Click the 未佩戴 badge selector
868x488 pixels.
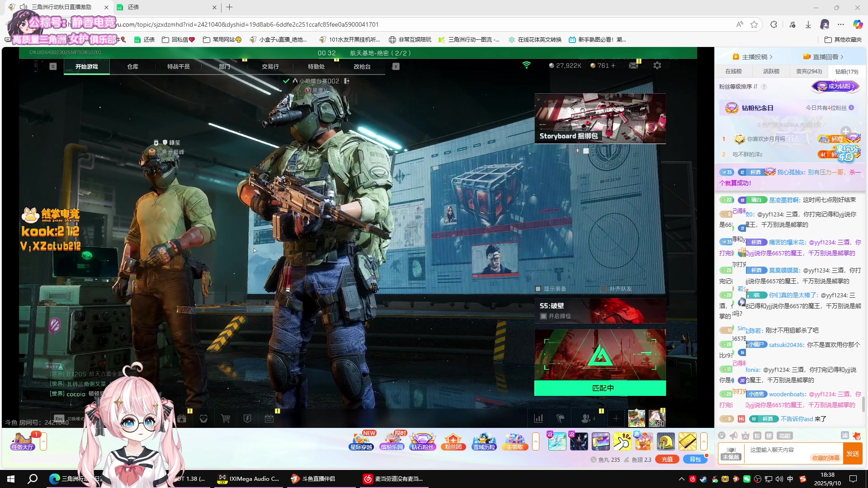(x=731, y=453)
